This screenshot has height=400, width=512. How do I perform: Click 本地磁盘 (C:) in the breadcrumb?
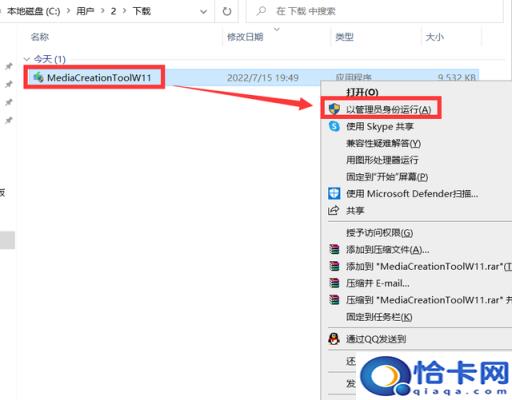[33, 11]
